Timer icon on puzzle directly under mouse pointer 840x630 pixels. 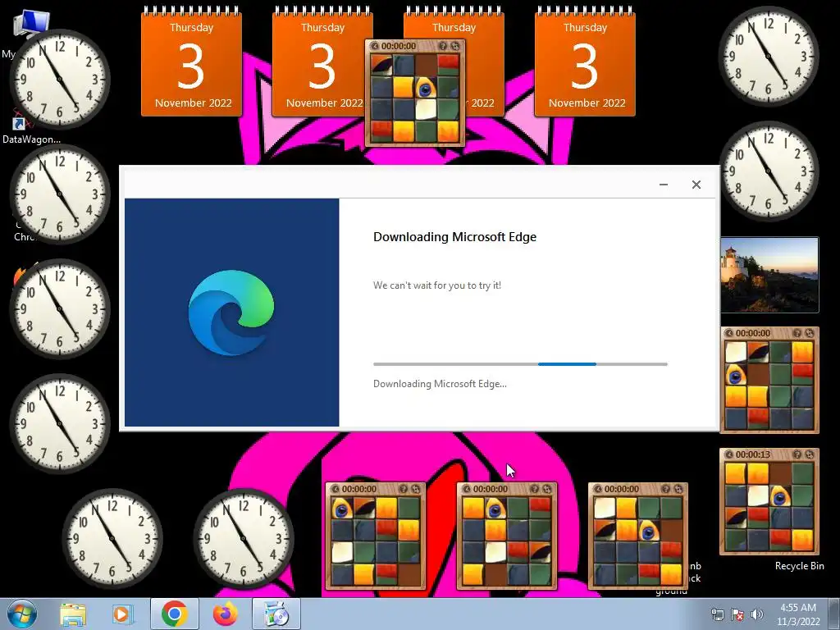467,489
